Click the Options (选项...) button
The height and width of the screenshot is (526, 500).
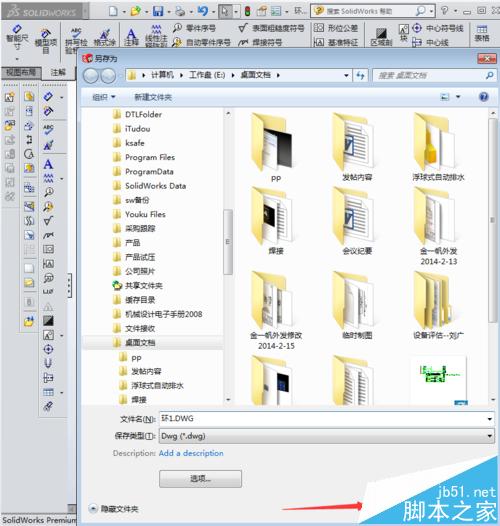click(200, 478)
